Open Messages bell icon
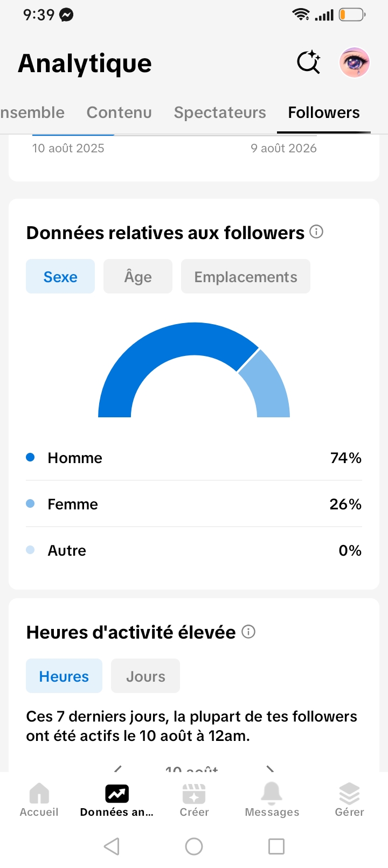Image resolution: width=388 pixels, height=868 pixels. pyautogui.click(x=272, y=794)
